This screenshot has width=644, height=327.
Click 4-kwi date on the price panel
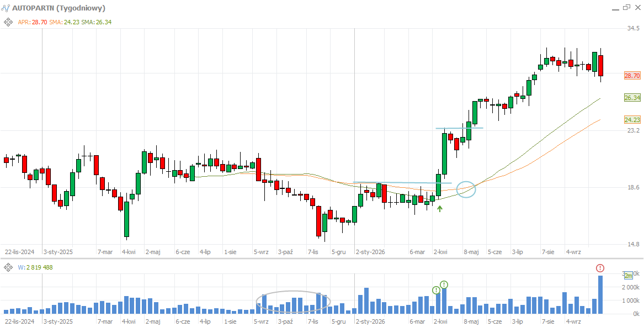tap(129, 252)
